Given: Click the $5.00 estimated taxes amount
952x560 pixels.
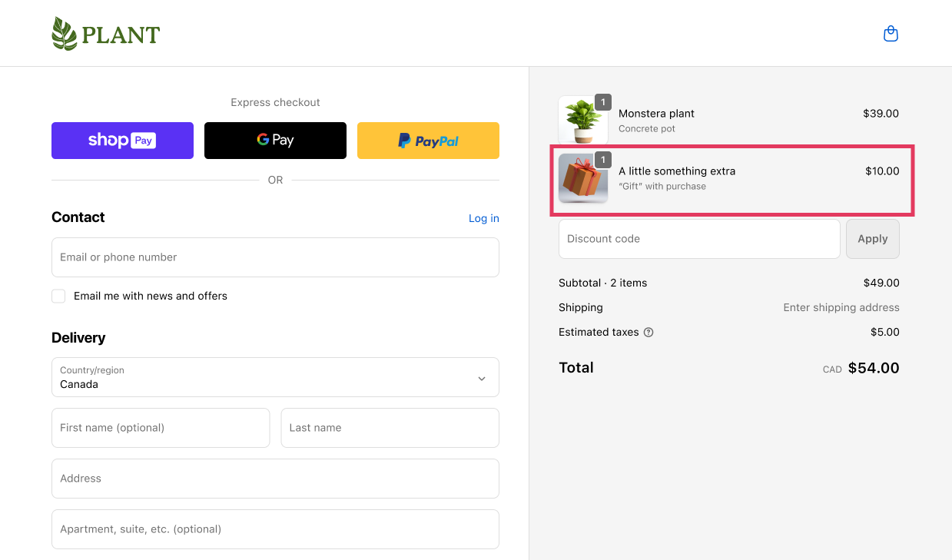Looking at the screenshot, I should pos(884,333).
